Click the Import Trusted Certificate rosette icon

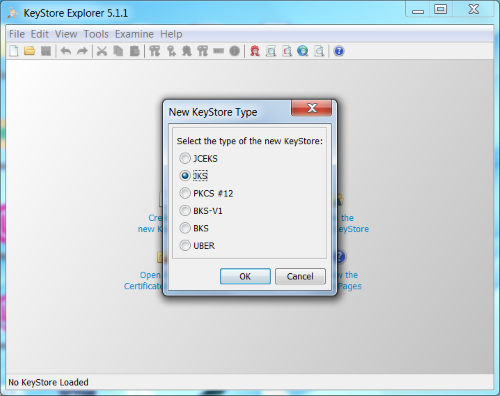coord(187,51)
